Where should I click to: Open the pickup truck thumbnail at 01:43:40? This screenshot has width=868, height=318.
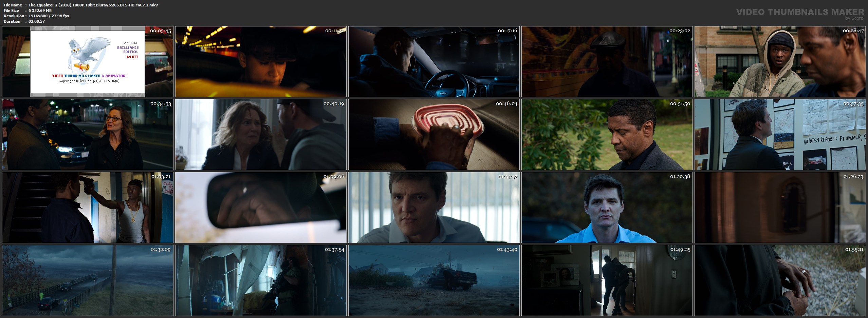click(434, 280)
